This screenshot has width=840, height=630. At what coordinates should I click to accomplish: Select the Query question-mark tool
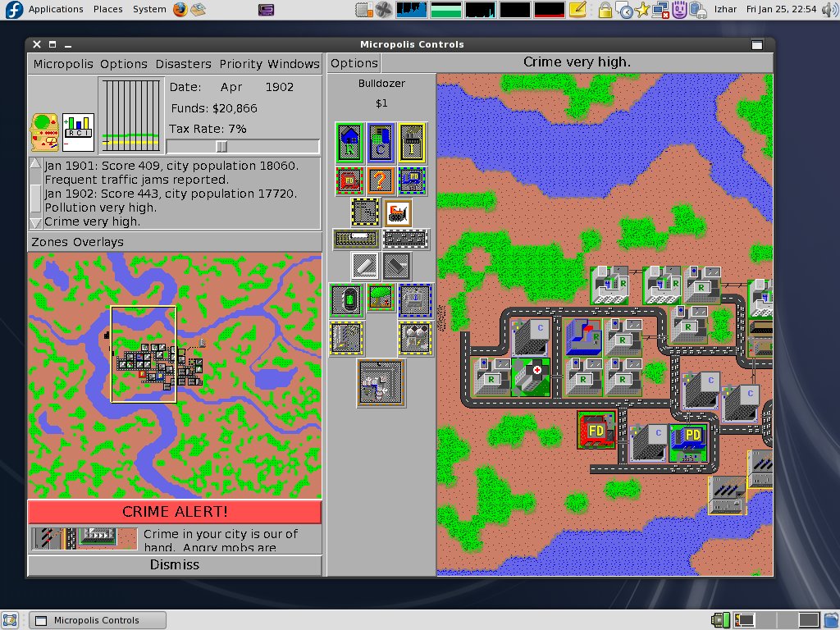(381, 180)
